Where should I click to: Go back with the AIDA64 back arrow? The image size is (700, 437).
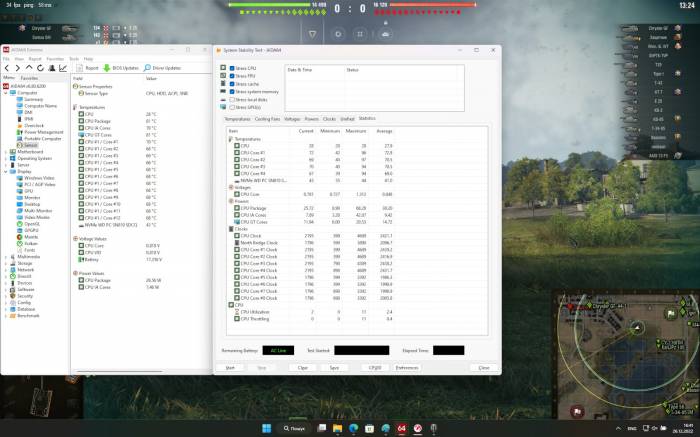tap(7, 68)
